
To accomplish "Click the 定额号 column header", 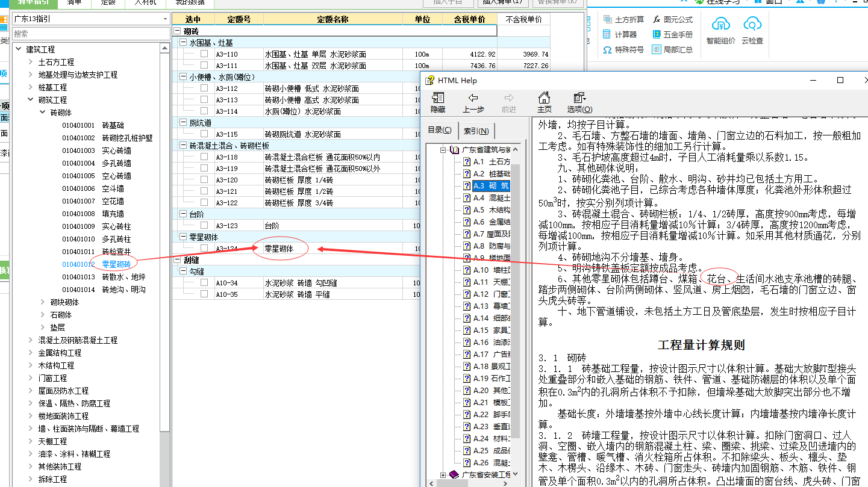I will click(x=239, y=19).
